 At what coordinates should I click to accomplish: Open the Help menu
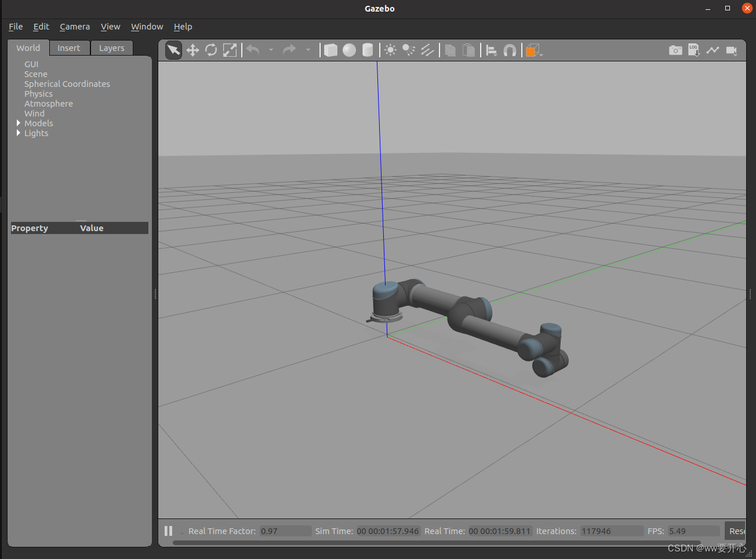[183, 27]
